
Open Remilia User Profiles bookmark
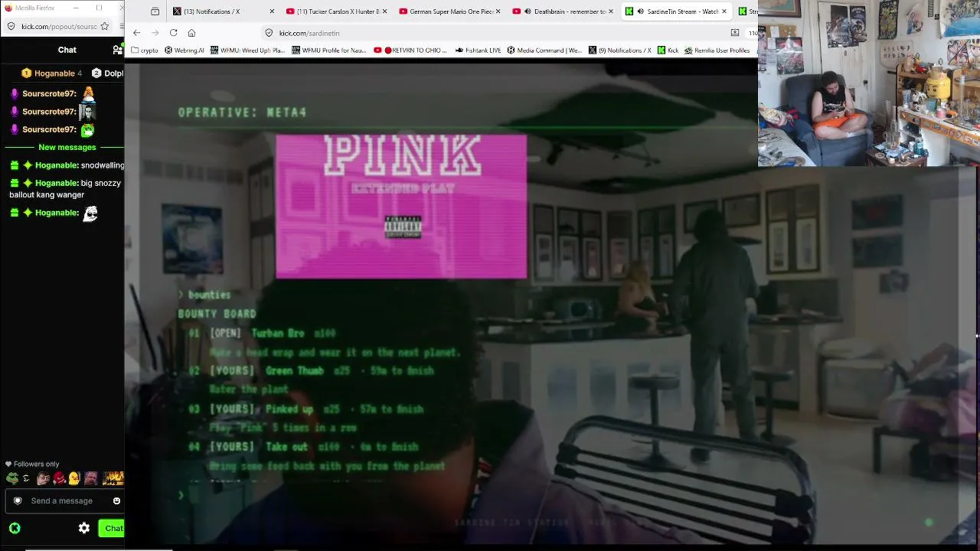point(717,51)
